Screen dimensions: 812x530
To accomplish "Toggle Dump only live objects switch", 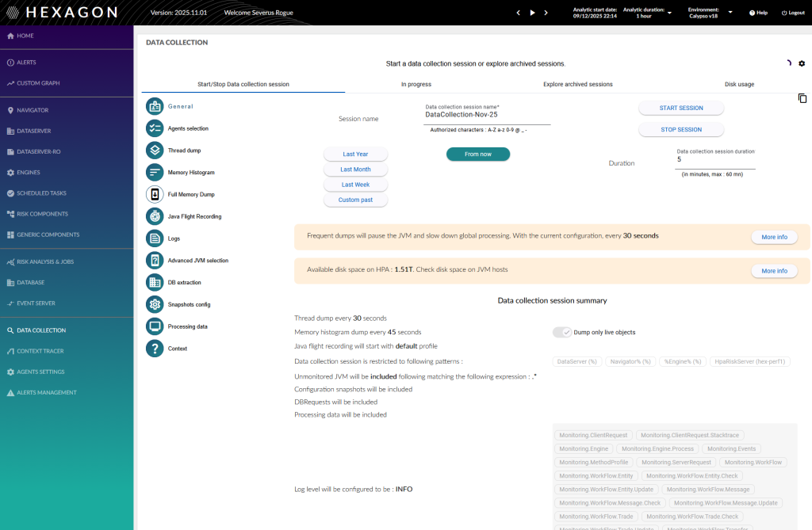I will point(562,332).
